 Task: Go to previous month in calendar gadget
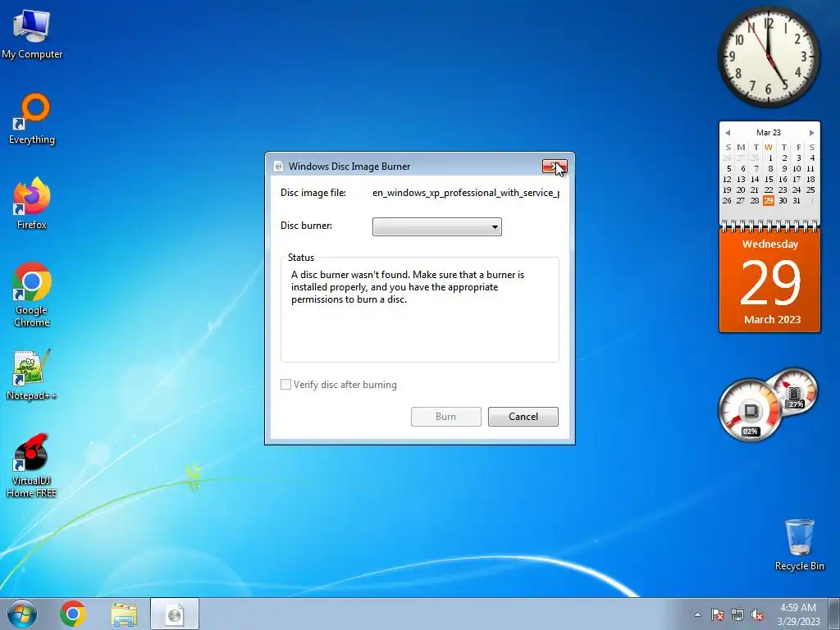pyautogui.click(x=728, y=133)
